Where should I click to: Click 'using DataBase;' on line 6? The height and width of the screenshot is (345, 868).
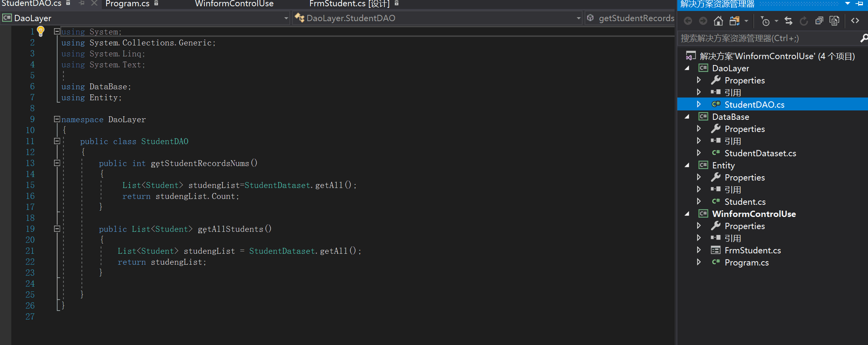[x=96, y=87]
